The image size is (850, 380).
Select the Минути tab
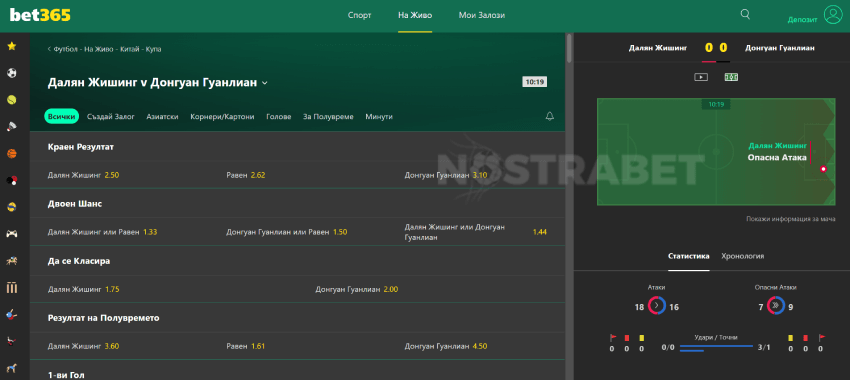(x=379, y=117)
